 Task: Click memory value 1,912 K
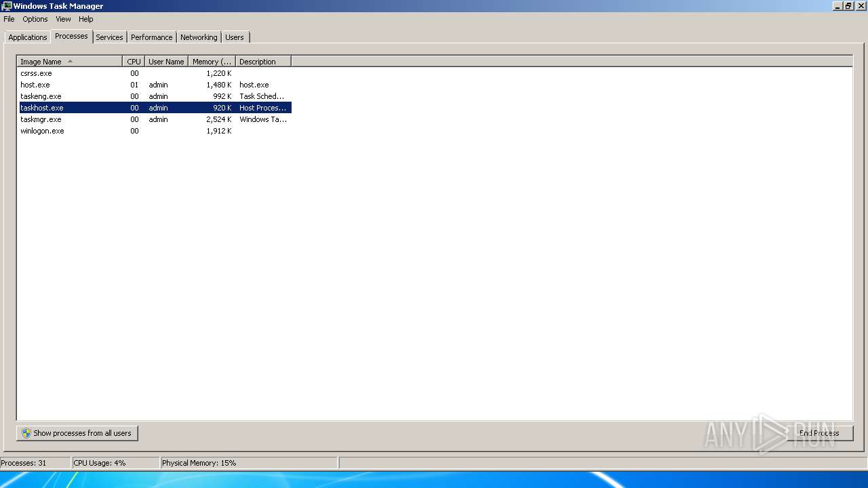pos(219,131)
